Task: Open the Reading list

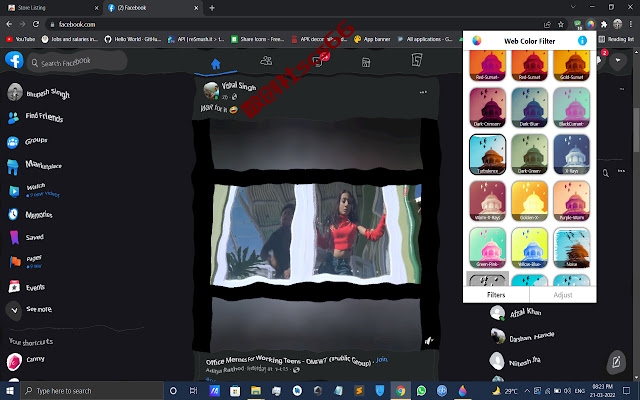Action: pos(616,39)
